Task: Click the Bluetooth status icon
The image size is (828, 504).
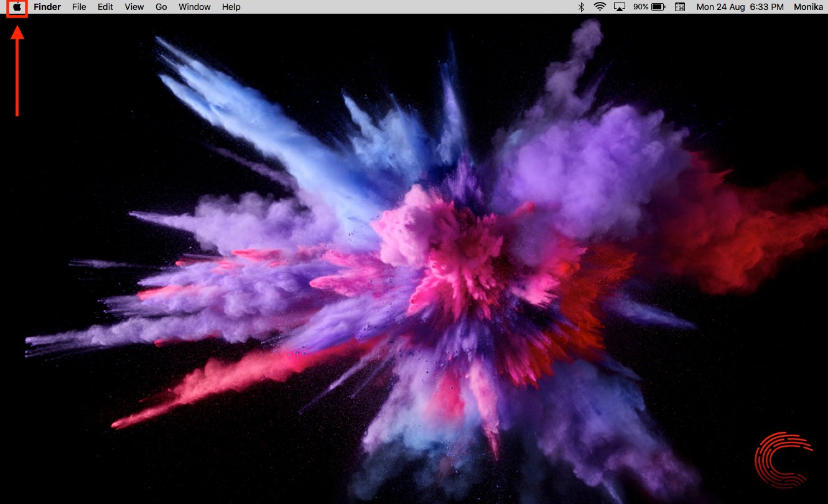Action: [x=582, y=7]
